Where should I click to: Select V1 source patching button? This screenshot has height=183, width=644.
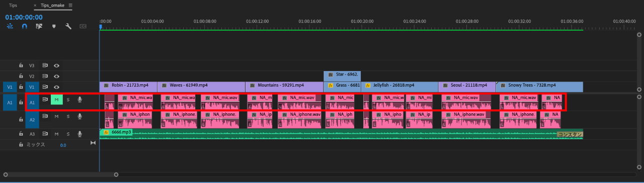pos(9,87)
